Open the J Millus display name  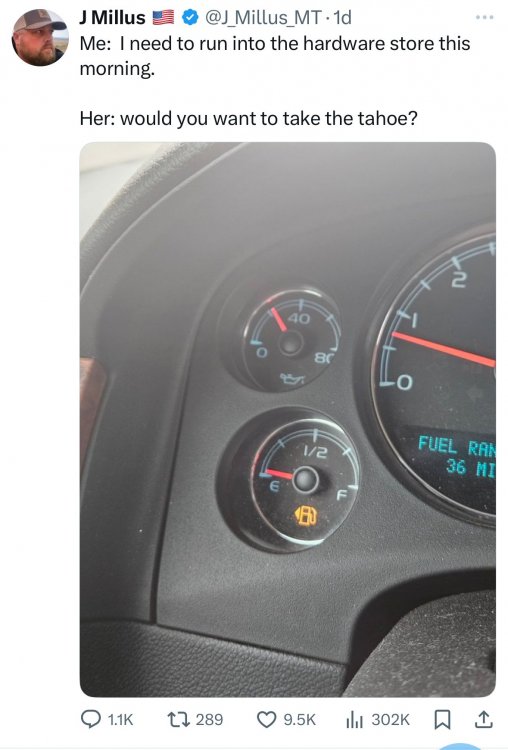point(112,18)
